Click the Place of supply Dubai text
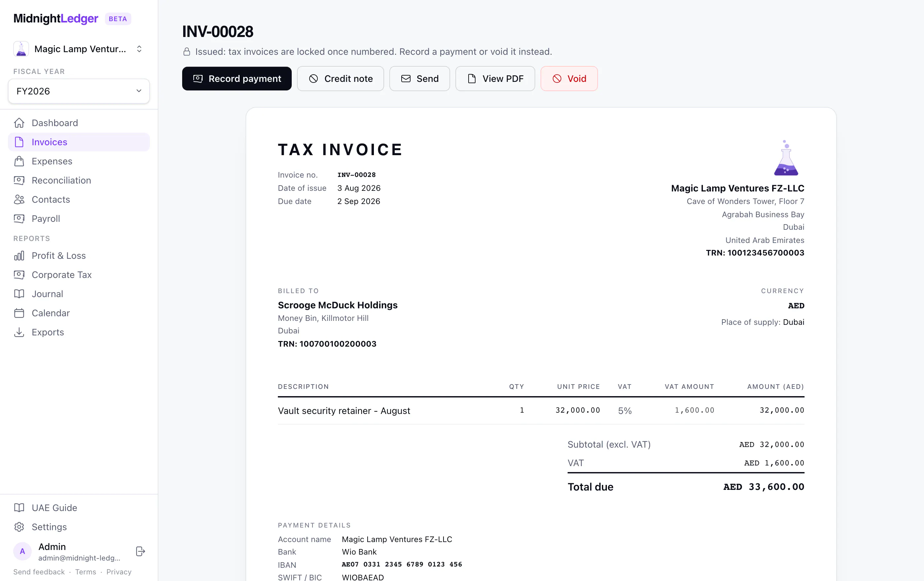The width and height of the screenshot is (924, 581). [x=762, y=322]
